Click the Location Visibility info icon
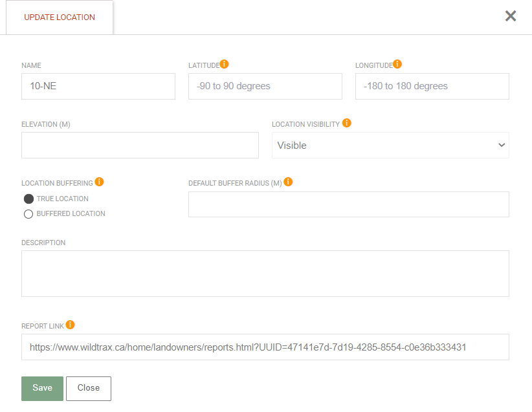This screenshot has height=412, width=532. [x=346, y=123]
